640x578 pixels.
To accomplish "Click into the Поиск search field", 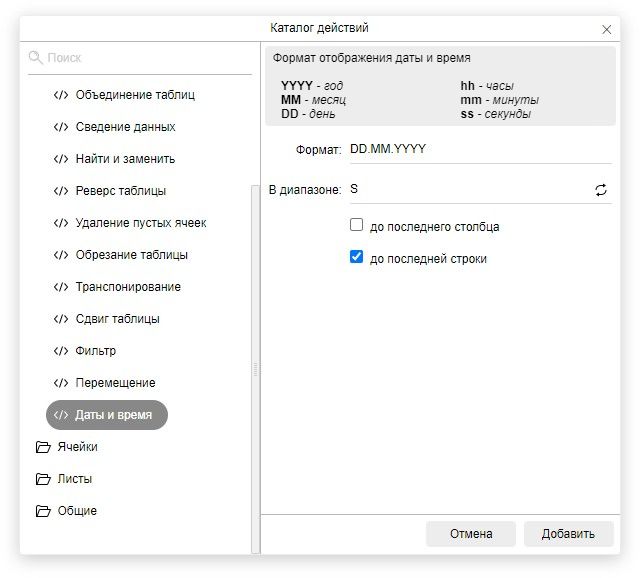I will (145, 58).
